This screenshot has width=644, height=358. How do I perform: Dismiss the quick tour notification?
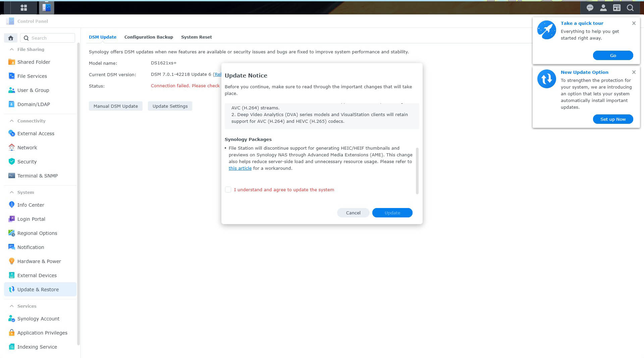[x=634, y=23]
